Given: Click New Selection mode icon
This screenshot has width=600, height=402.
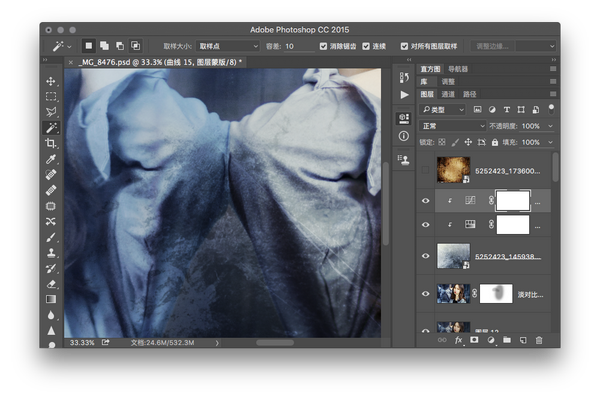Looking at the screenshot, I should (89, 46).
